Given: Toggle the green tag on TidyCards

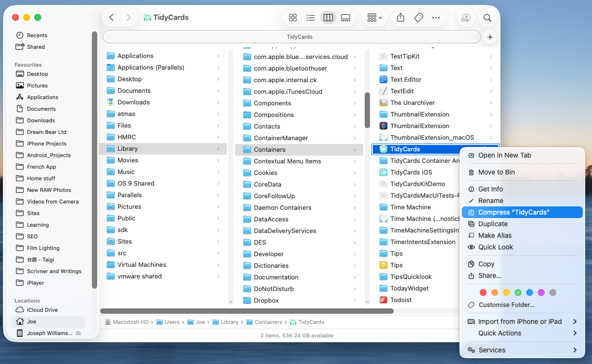Looking at the screenshot, I should tap(518, 292).
